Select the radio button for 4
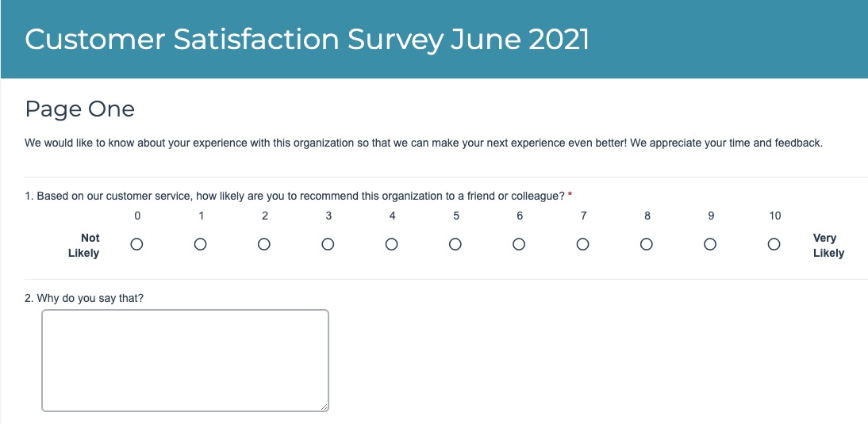Image resolution: width=868 pixels, height=424 pixels. (x=391, y=245)
